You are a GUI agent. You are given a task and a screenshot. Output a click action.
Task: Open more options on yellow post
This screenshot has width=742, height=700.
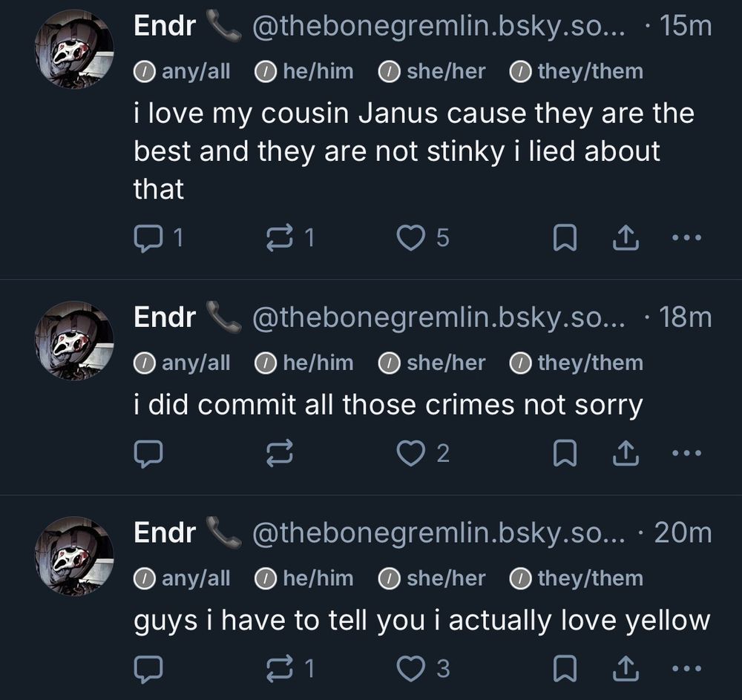pyautogui.click(x=685, y=669)
